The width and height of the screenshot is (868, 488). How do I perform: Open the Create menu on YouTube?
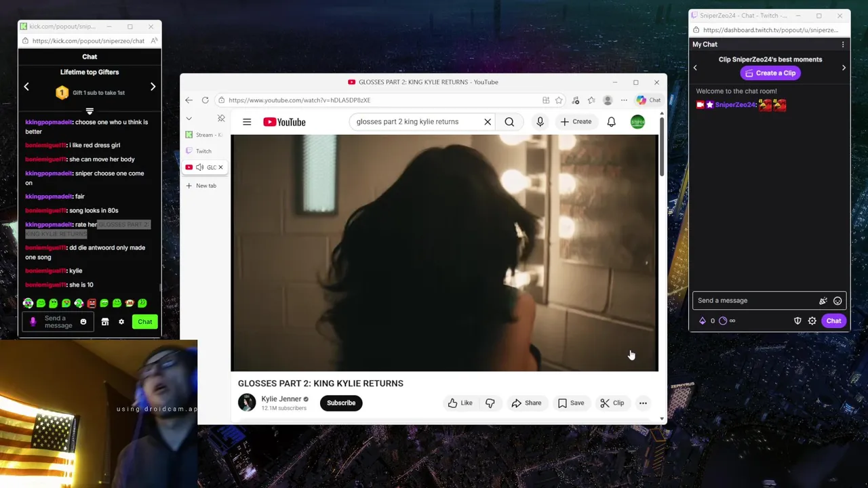pyautogui.click(x=576, y=122)
